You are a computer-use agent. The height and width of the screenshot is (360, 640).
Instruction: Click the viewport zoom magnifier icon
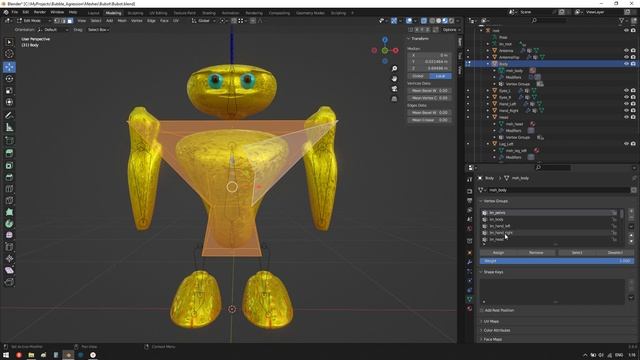[x=394, y=68]
